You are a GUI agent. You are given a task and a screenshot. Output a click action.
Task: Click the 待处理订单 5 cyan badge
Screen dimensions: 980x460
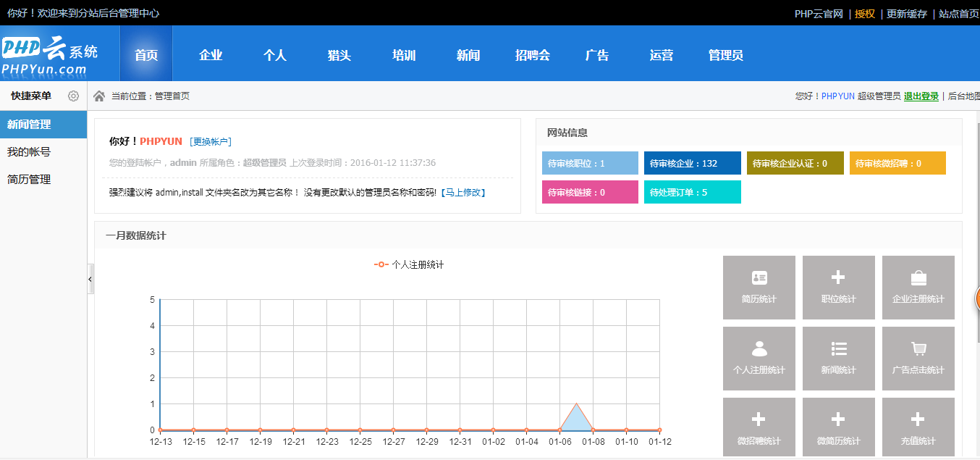point(692,193)
